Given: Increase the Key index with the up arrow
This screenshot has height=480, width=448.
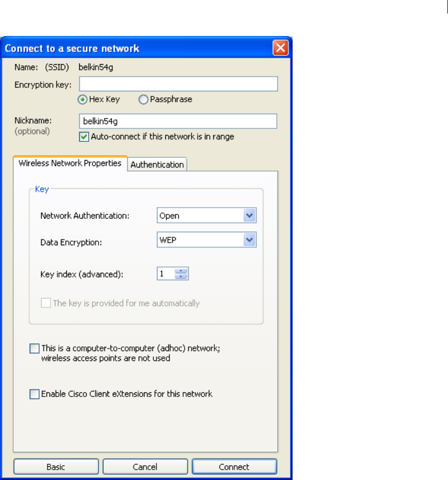Looking at the screenshot, I should (181, 271).
